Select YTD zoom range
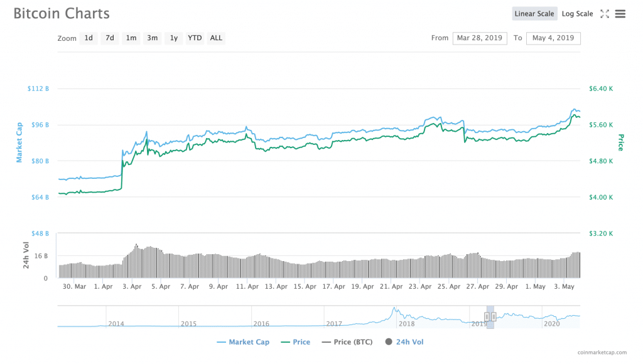Screen dimensions: 643x364 tap(195, 38)
